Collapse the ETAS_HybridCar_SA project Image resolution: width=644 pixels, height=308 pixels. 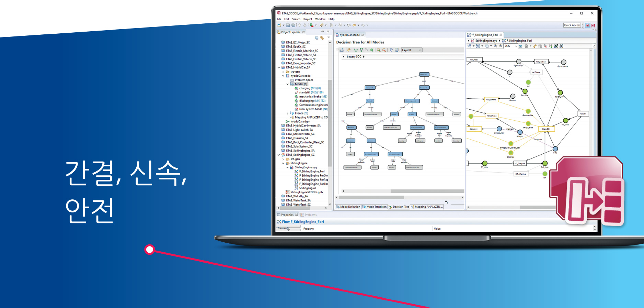click(x=279, y=67)
